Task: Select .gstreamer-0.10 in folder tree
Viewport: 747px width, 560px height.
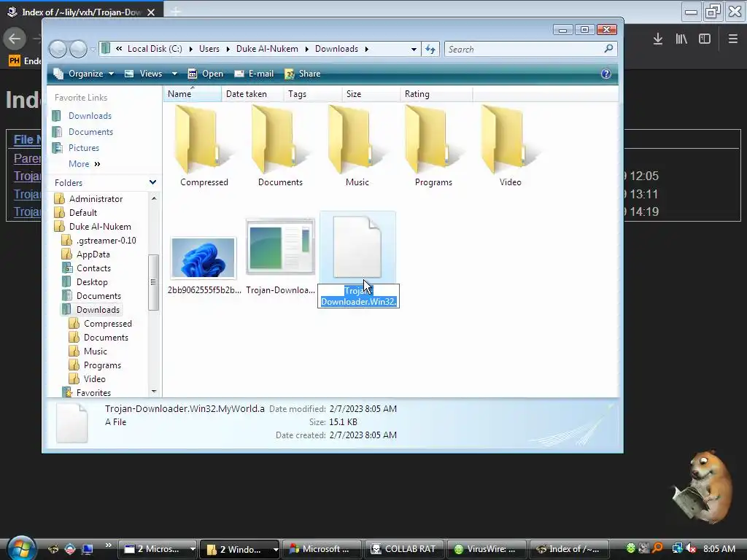Action: click(x=107, y=241)
